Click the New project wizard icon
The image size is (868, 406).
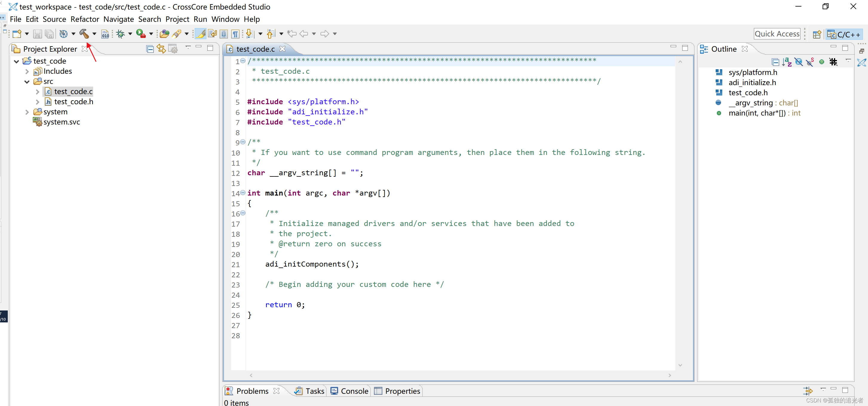(17, 34)
